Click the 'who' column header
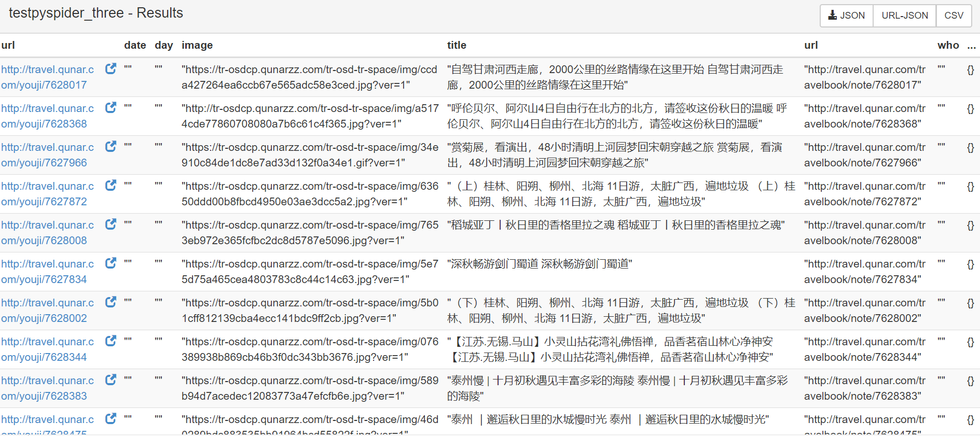This screenshot has height=436, width=980. [948, 46]
